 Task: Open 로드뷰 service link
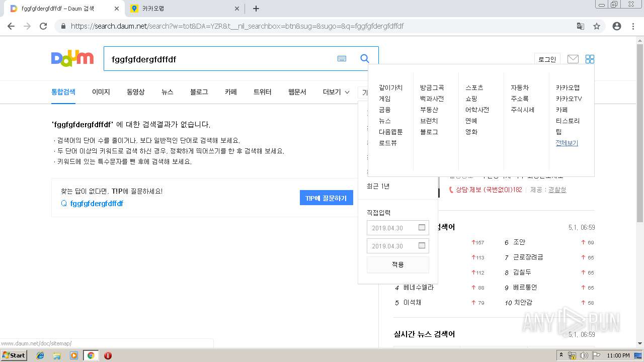point(387,143)
